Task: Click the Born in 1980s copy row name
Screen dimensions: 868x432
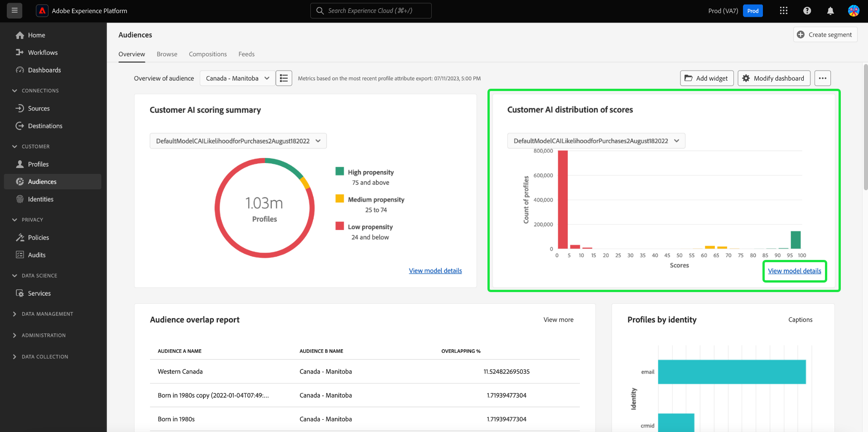Action: click(213, 395)
